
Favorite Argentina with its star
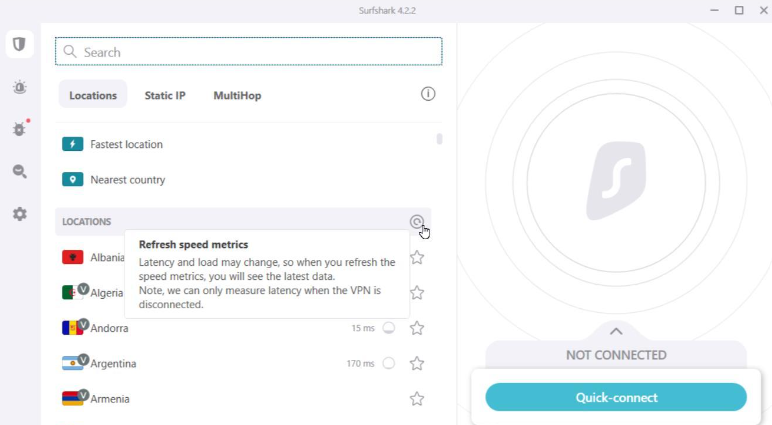click(x=417, y=363)
